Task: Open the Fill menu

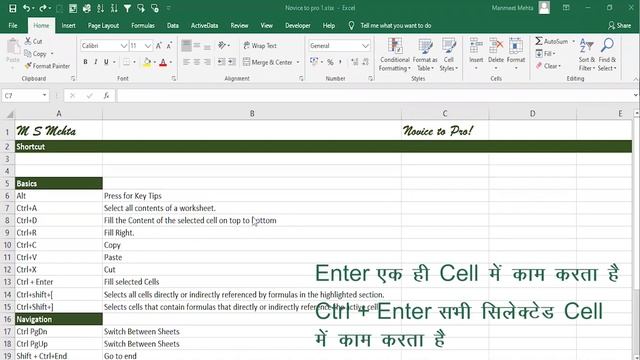Action: (545, 53)
